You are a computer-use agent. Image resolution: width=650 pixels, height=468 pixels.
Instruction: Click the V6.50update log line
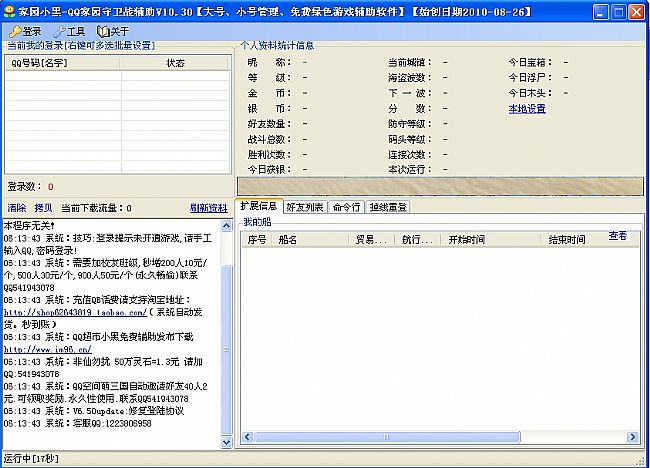point(94,411)
